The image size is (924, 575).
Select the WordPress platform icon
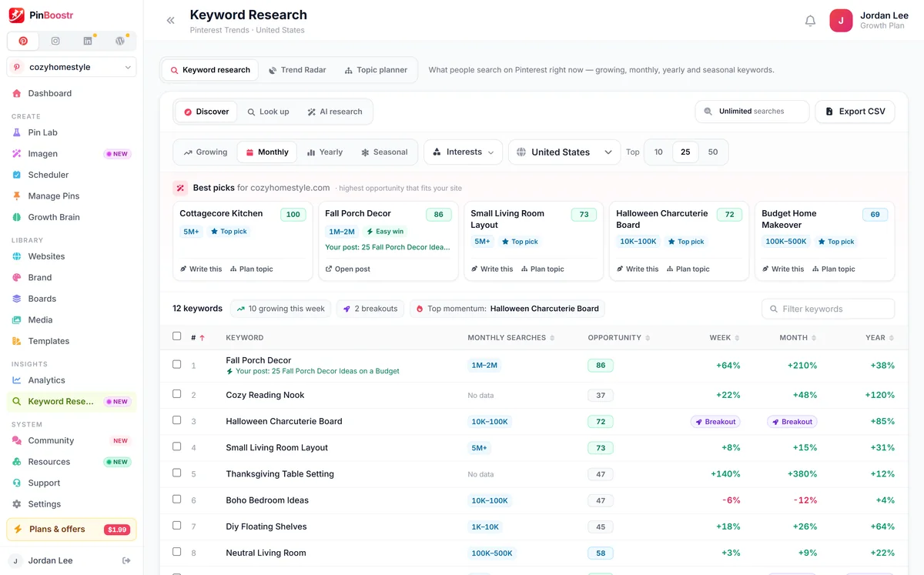(x=120, y=41)
